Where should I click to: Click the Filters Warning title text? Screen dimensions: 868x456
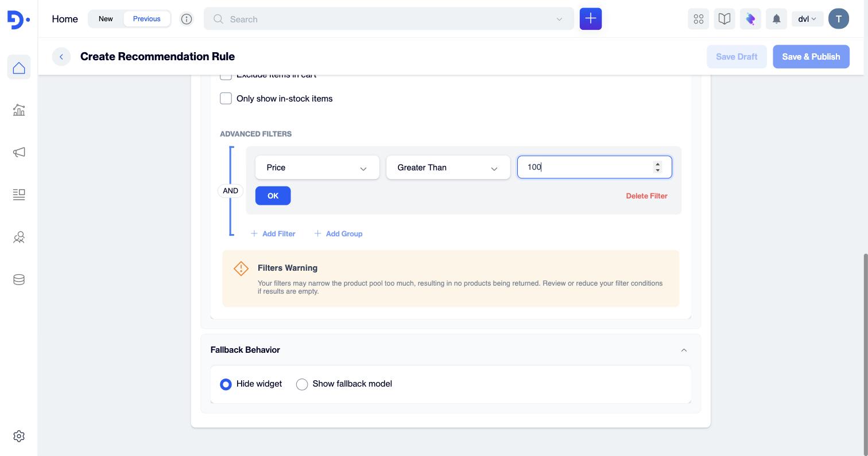pyautogui.click(x=288, y=268)
